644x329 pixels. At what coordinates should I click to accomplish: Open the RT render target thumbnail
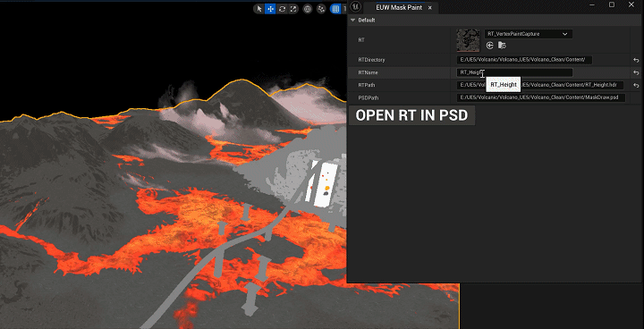(468, 40)
